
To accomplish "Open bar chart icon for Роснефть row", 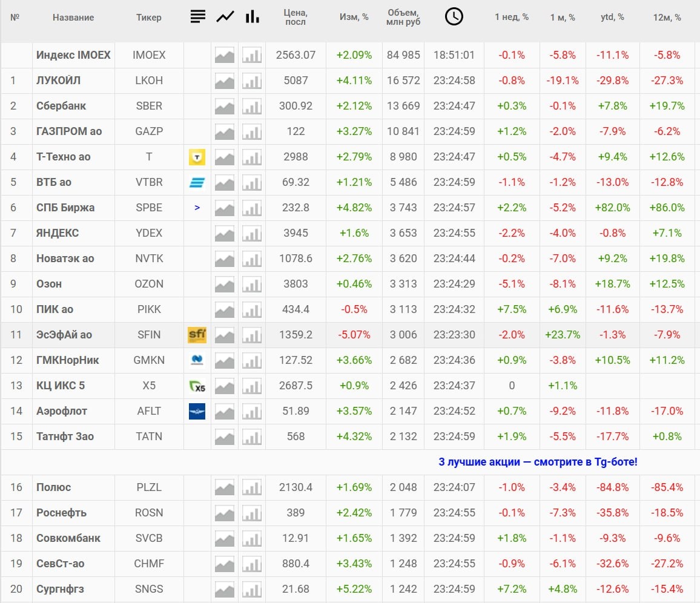I will click(x=252, y=514).
